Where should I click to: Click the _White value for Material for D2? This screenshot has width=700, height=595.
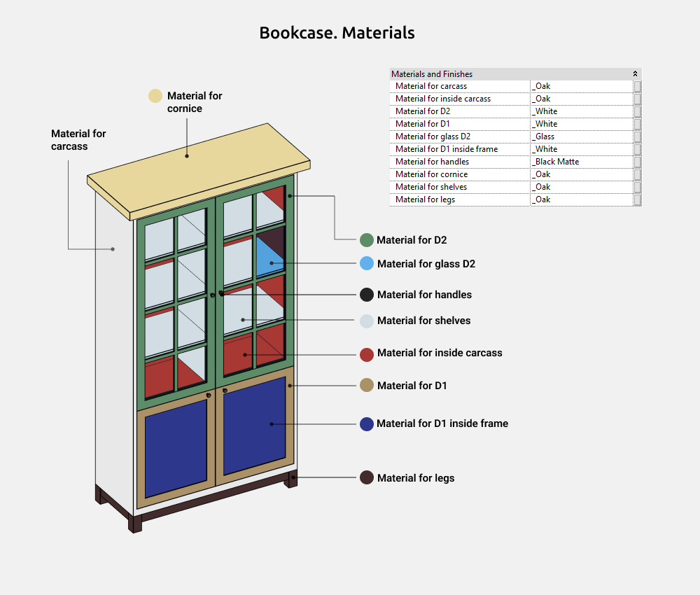[581, 111]
